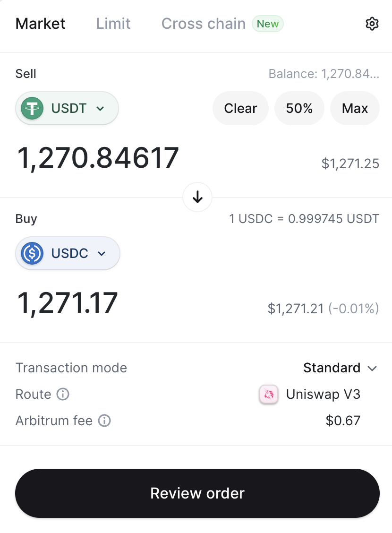Toggle the 1 USDC exchange rate text
The height and width of the screenshot is (533, 392).
[304, 219]
